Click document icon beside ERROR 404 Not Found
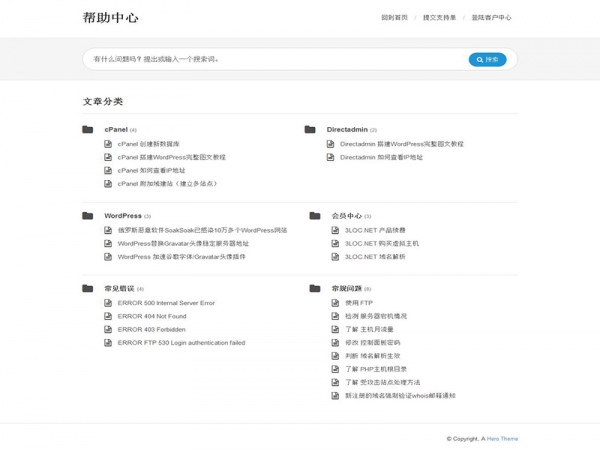600x450 pixels. pos(108,316)
